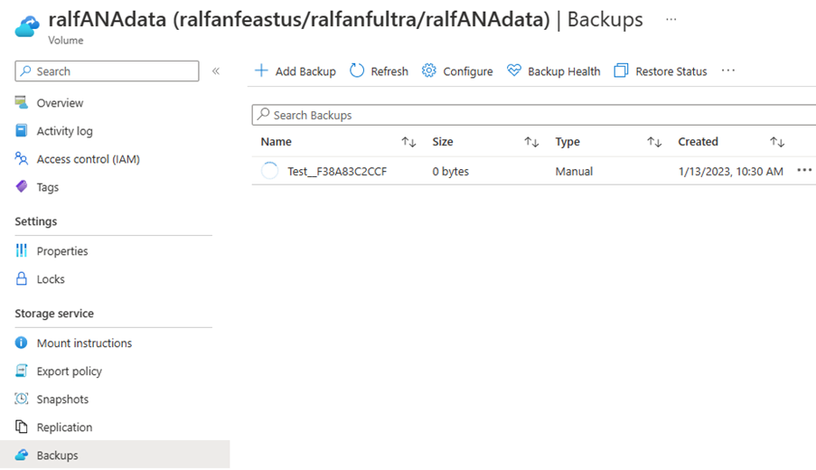Open the header ellipsis next to Backups title
This screenshot has height=470, width=816.
pos(671,20)
